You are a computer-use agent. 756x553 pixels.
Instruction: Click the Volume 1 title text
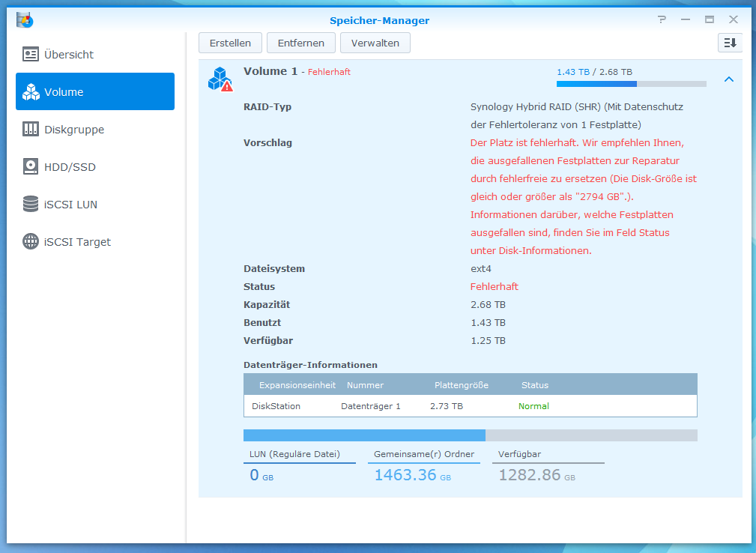coord(270,71)
